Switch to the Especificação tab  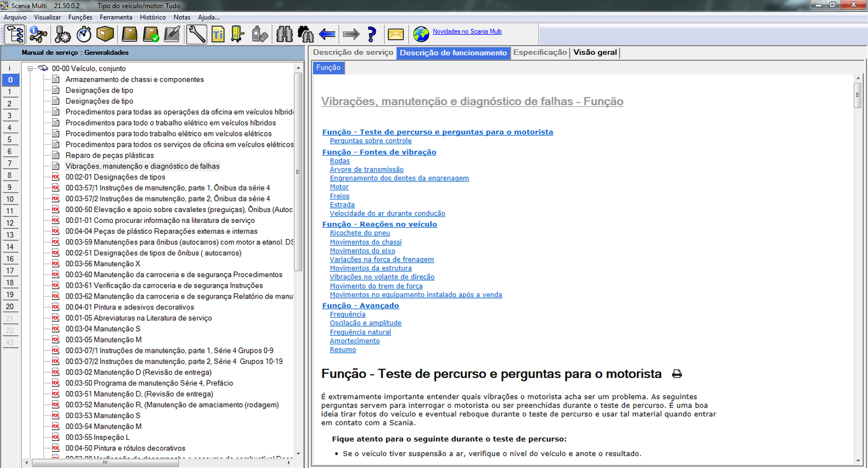tap(539, 52)
